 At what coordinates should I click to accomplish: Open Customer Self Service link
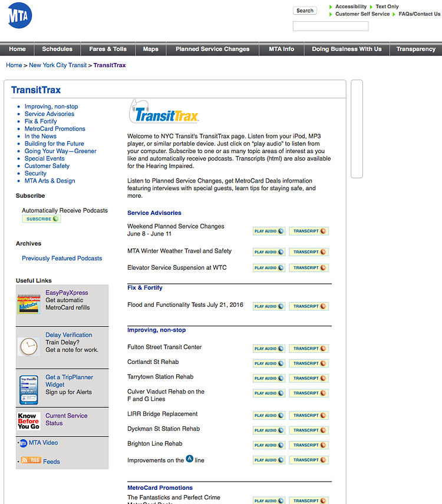[362, 14]
